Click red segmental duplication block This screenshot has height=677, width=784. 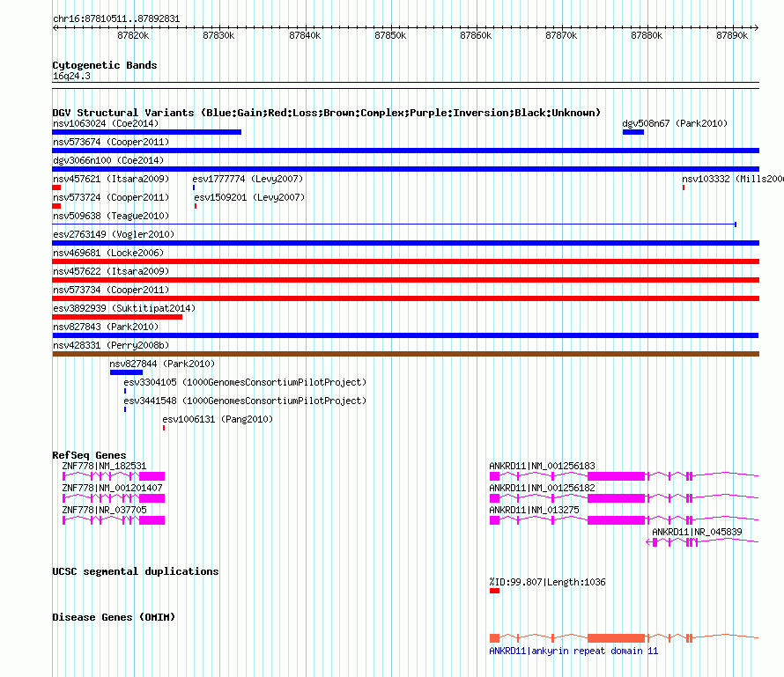[x=494, y=591]
